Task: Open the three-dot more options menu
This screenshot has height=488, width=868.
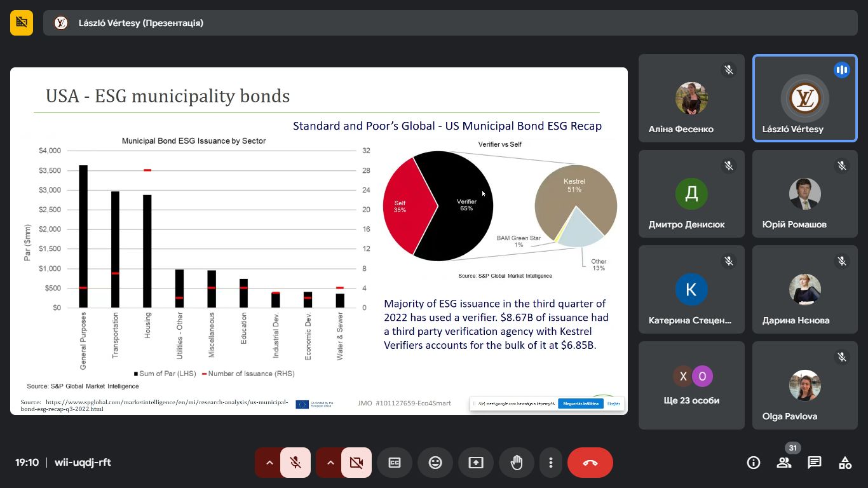Action: (551, 463)
